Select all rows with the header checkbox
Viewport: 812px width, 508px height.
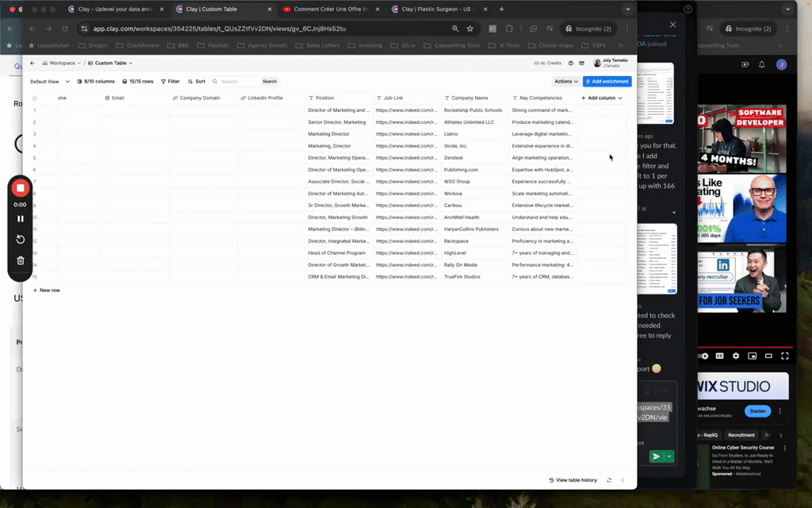coord(34,98)
